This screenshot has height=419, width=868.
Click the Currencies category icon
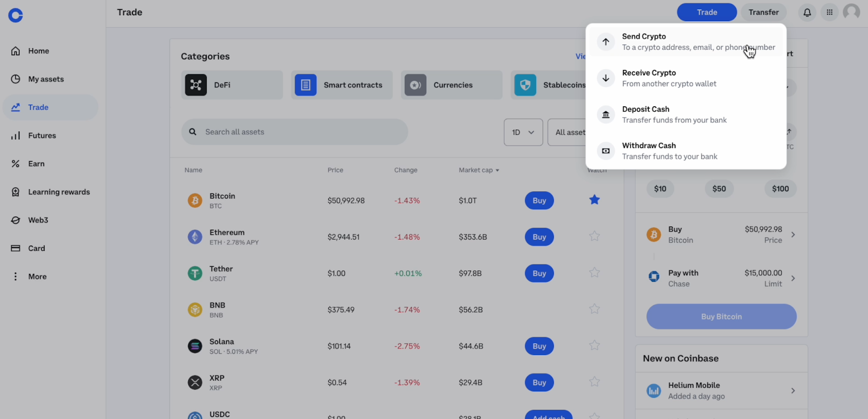click(416, 85)
